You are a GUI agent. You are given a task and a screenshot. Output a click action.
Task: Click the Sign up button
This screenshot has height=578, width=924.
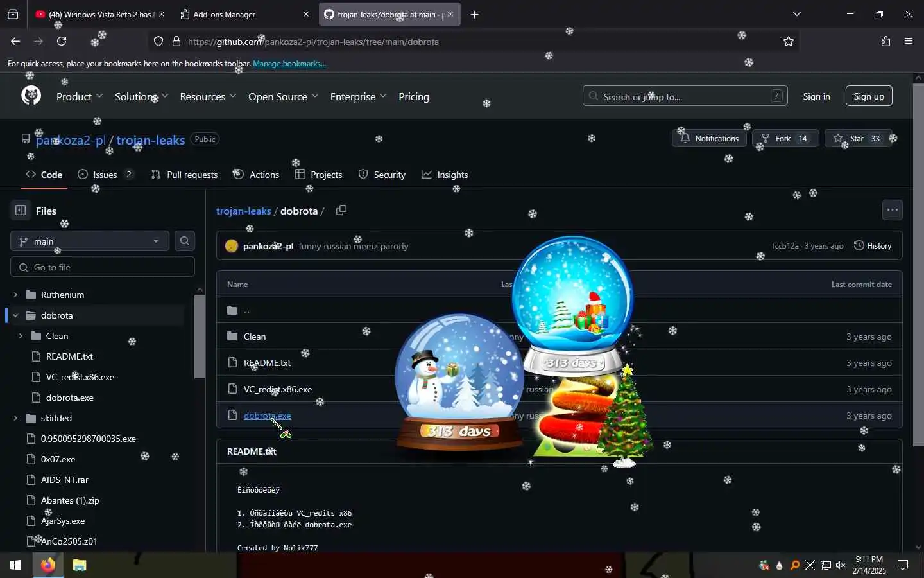point(869,96)
